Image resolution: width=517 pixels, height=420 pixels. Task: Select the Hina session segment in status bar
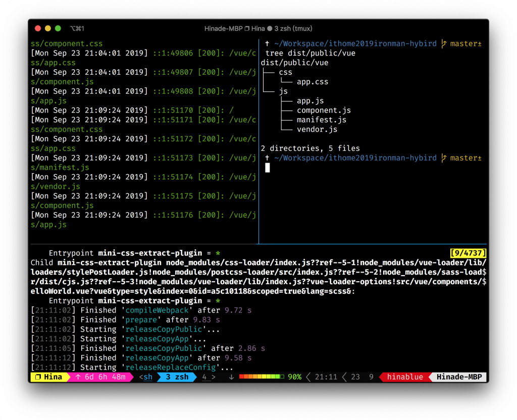49,377
